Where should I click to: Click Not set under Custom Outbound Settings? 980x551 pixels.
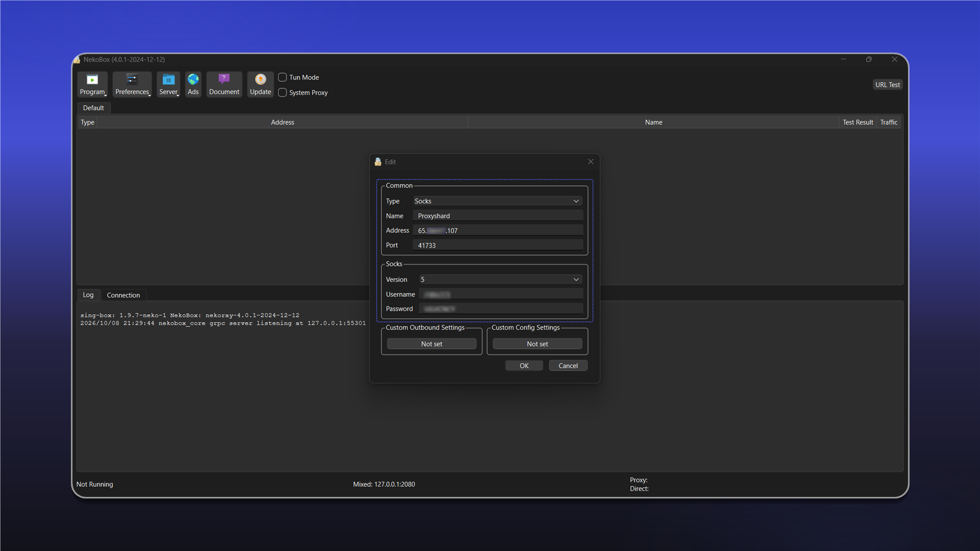(x=432, y=344)
